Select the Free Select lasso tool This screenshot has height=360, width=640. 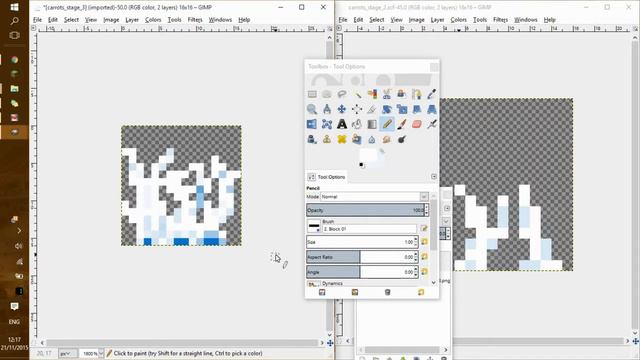click(342, 94)
